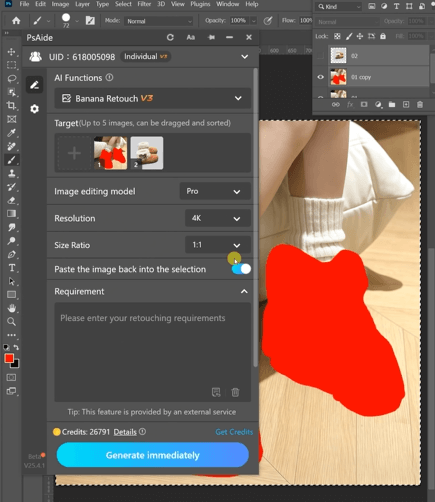The width and height of the screenshot is (435, 502).
Task: Hide the 01 copy layer
Action: [320, 77]
